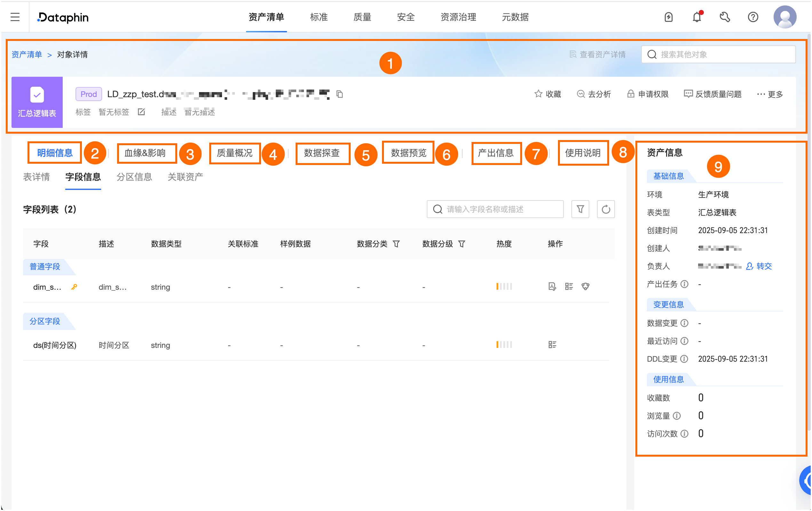Filter the 数据分级 column
The width and height of the screenshot is (812, 511).
(x=462, y=244)
